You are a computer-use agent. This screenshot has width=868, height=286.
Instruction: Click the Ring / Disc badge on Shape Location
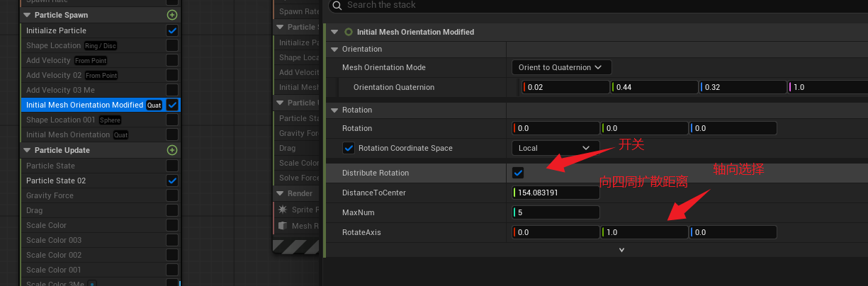click(101, 46)
